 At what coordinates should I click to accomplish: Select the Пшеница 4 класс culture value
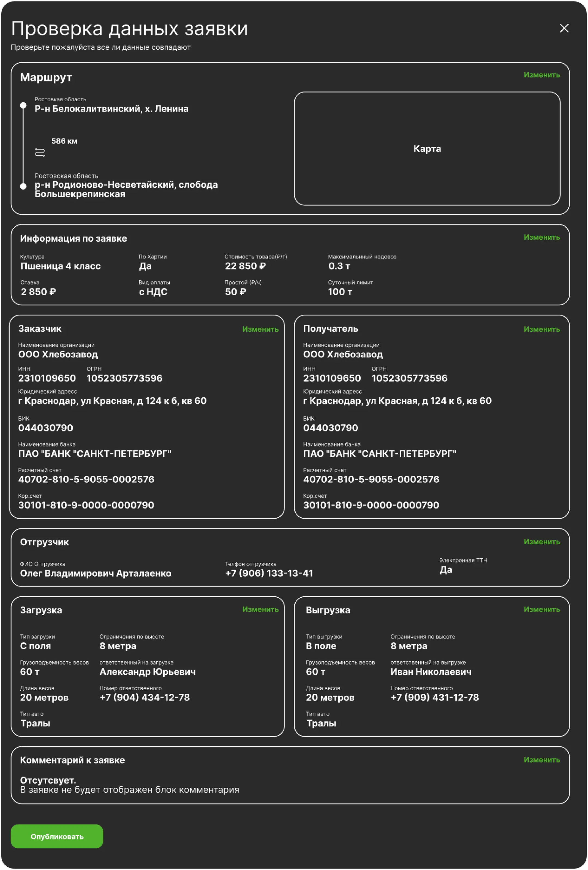(x=61, y=266)
